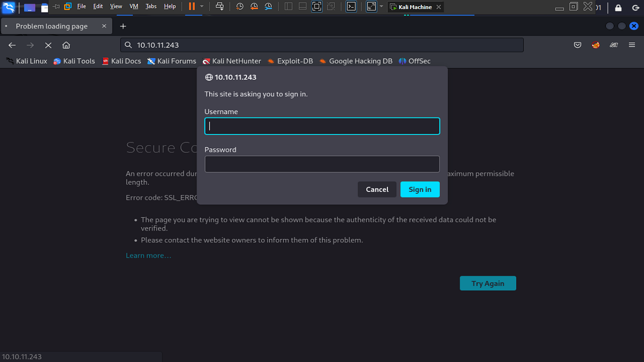Toggle fullscreen mode for the VM
The width and height of the screenshot is (644, 362).
click(317, 7)
